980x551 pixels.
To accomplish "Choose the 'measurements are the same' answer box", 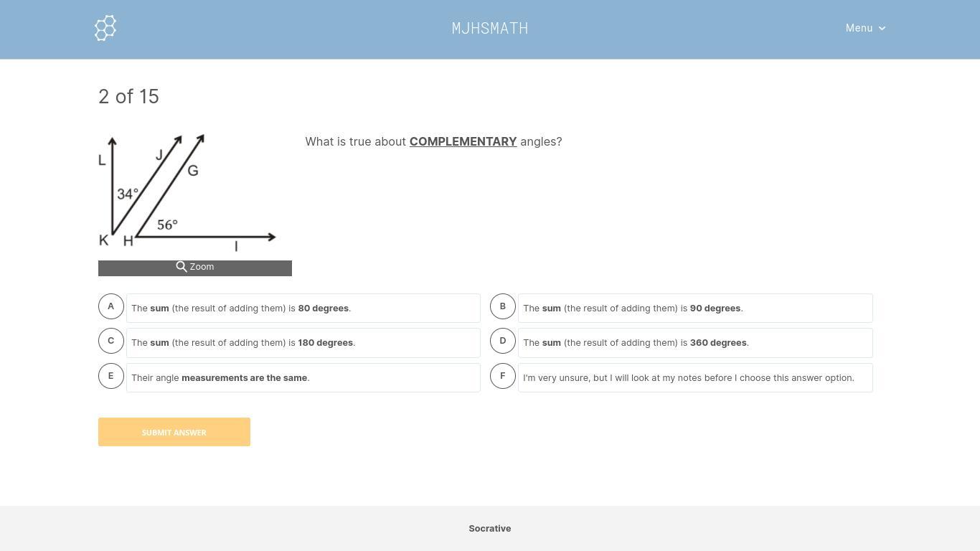I will 303,378.
